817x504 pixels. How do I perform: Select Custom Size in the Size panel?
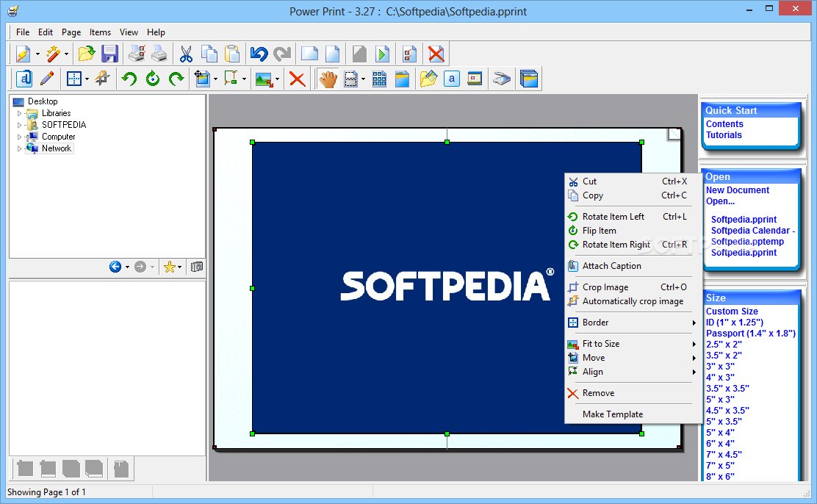pyautogui.click(x=732, y=312)
